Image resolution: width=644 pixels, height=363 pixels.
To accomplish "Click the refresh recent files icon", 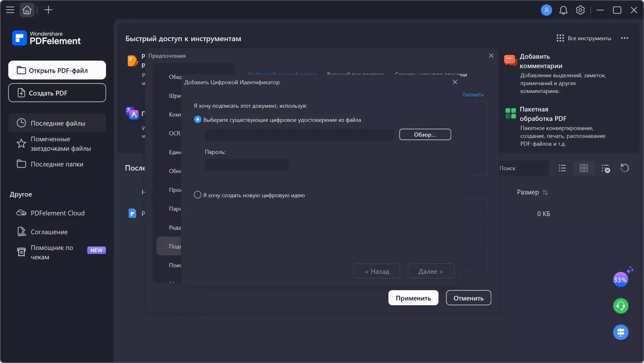I will tap(624, 168).
